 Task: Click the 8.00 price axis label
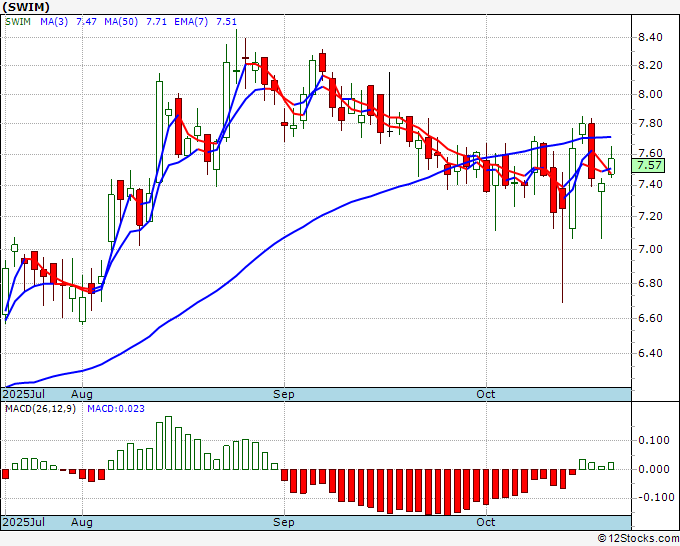pos(650,95)
